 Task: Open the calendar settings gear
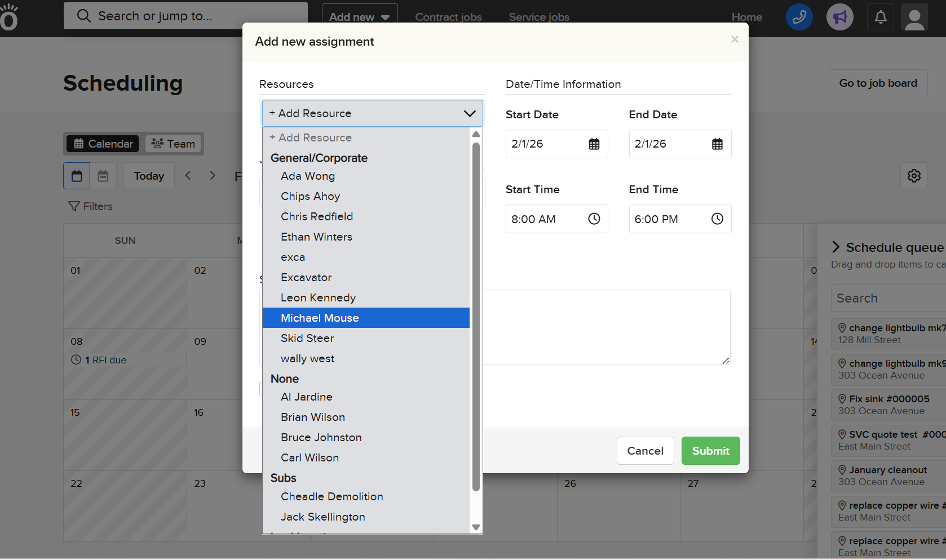pyautogui.click(x=913, y=176)
